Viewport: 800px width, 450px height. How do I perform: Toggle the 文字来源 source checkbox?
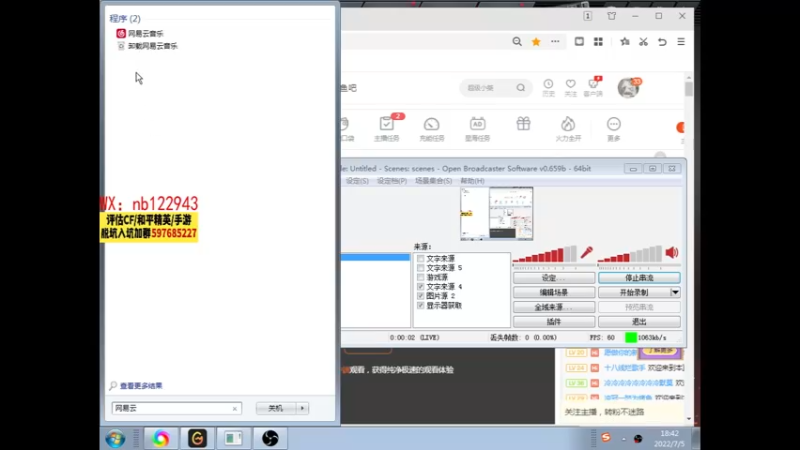click(x=420, y=259)
